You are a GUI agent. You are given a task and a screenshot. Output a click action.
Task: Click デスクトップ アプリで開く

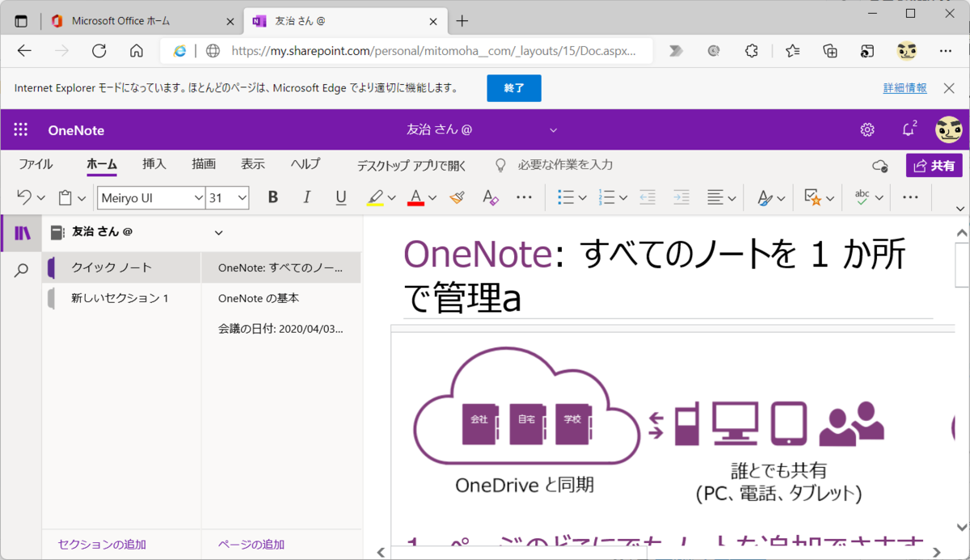click(411, 166)
